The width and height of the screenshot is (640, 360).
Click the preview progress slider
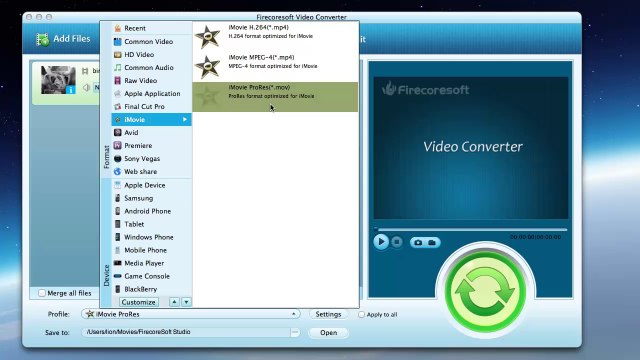pyautogui.click(x=471, y=229)
